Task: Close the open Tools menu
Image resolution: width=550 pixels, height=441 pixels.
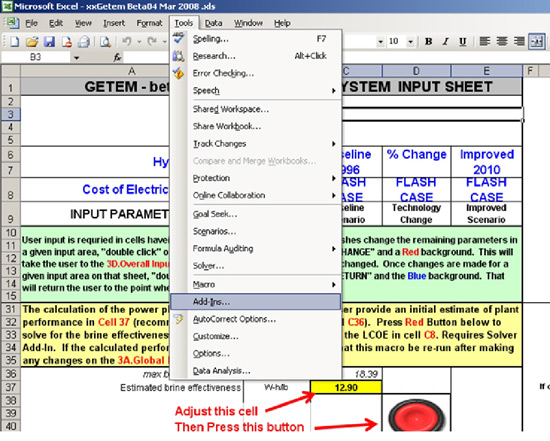Action: tap(184, 23)
